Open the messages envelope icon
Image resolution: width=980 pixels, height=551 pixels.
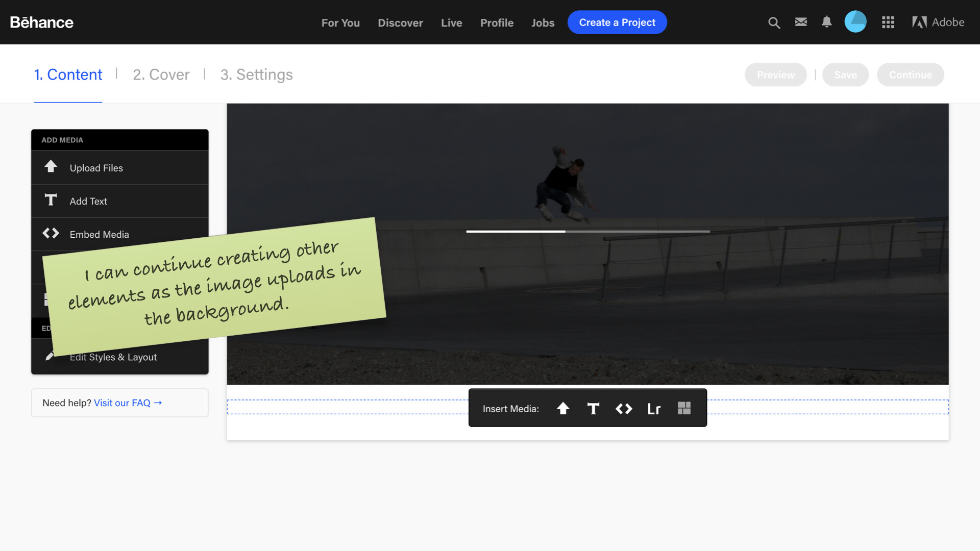point(801,22)
